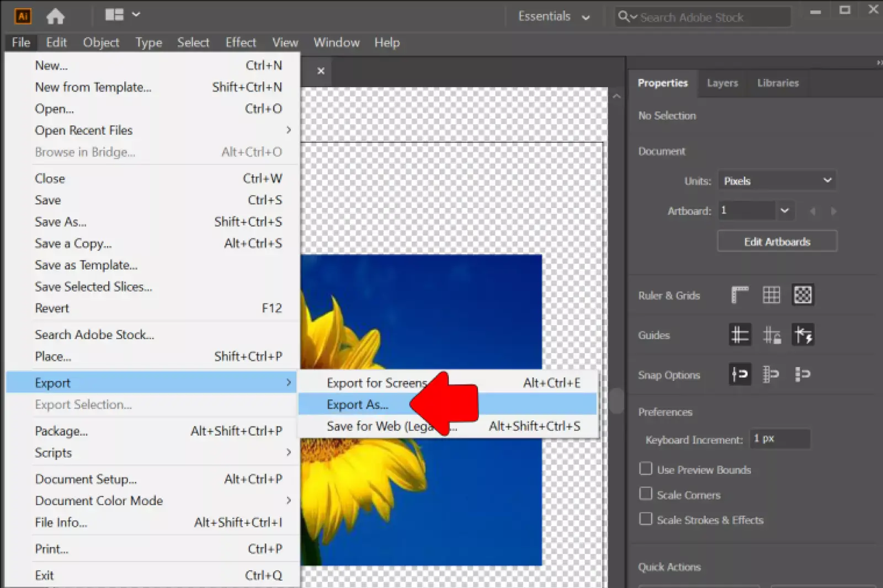The width and height of the screenshot is (883, 588).
Task: Open the Window menu
Action: coord(337,42)
